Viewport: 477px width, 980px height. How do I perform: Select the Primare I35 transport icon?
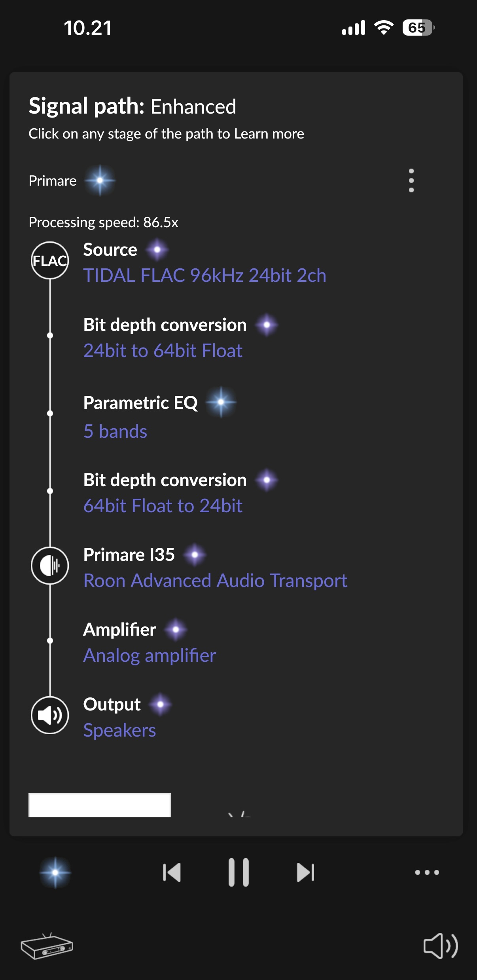point(50,566)
